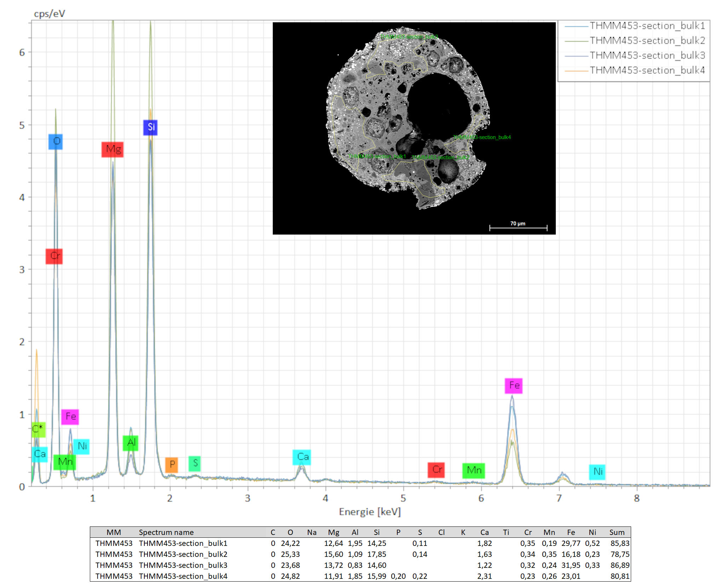Click the C* peak label

(x=38, y=430)
